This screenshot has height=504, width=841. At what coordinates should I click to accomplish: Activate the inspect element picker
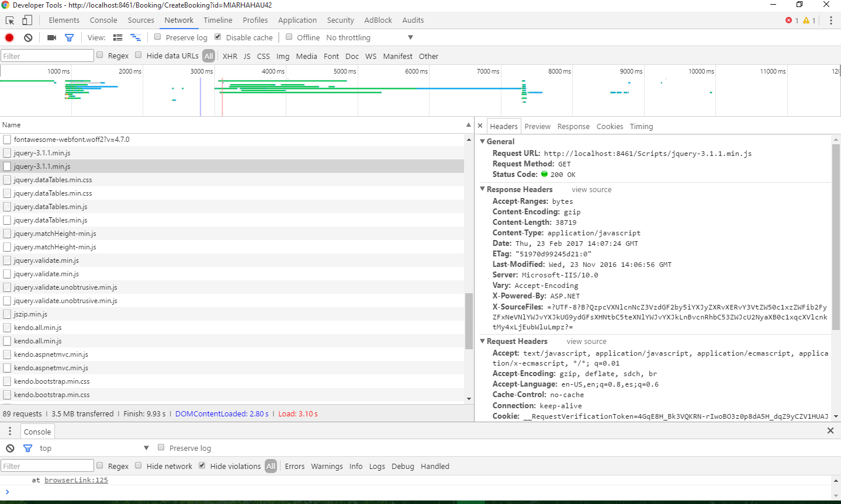coord(10,20)
